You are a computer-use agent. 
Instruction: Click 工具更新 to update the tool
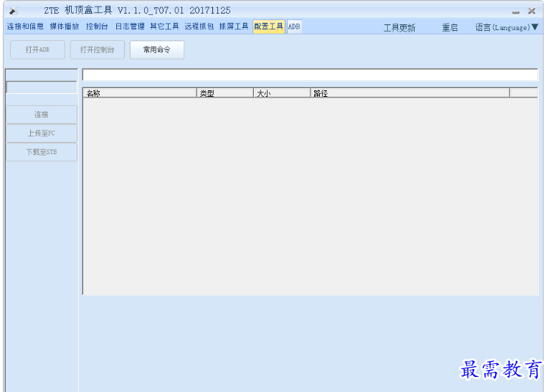(399, 28)
